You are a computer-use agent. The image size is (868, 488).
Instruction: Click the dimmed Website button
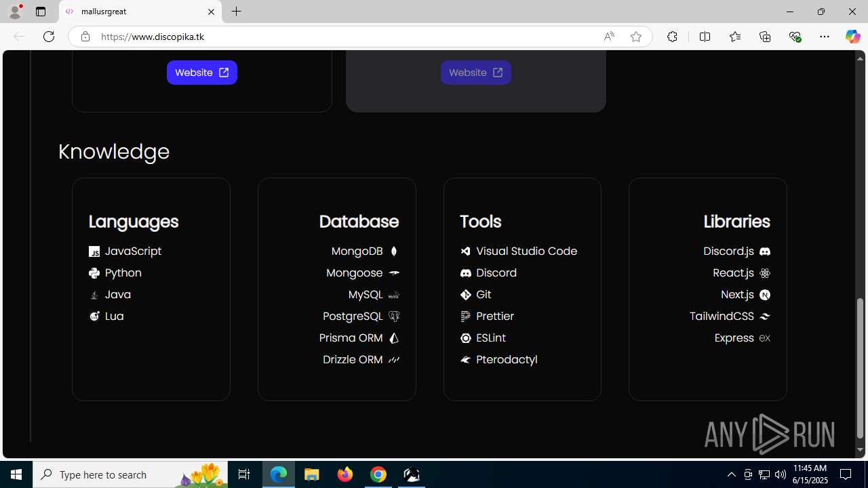point(476,73)
